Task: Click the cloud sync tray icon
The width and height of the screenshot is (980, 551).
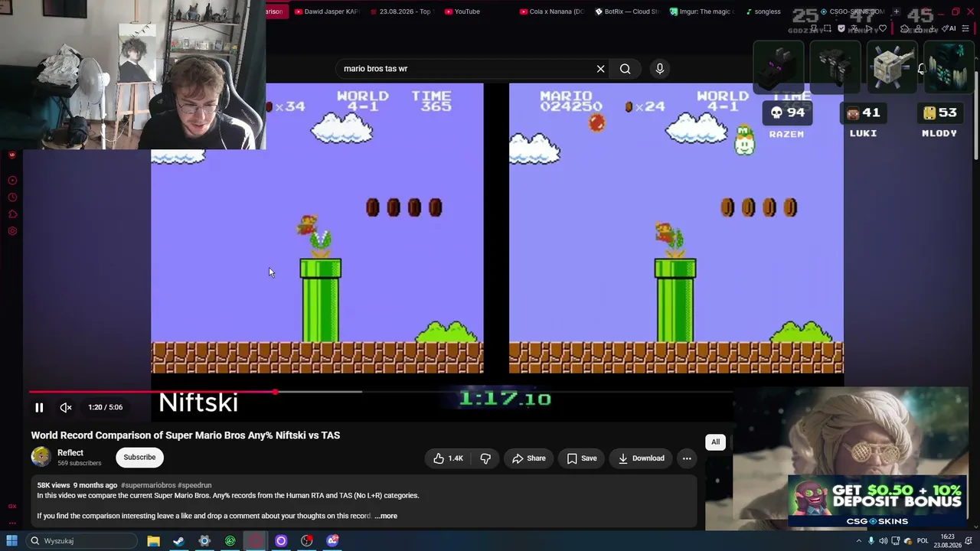Action: pos(907,541)
